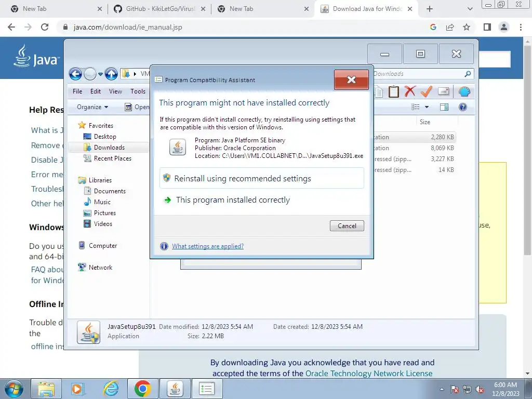Open Internet Explorer from the taskbar
532x399 pixels.
coord(111,389)
